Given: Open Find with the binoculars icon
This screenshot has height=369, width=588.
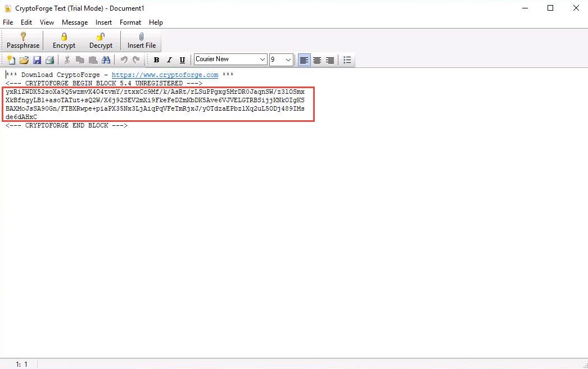Looking at the screenshot, I should (106, 60).
